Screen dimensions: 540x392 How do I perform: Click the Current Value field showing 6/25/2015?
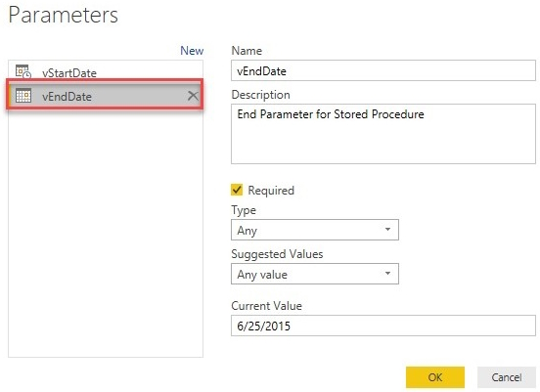click(x=383, y=326)
